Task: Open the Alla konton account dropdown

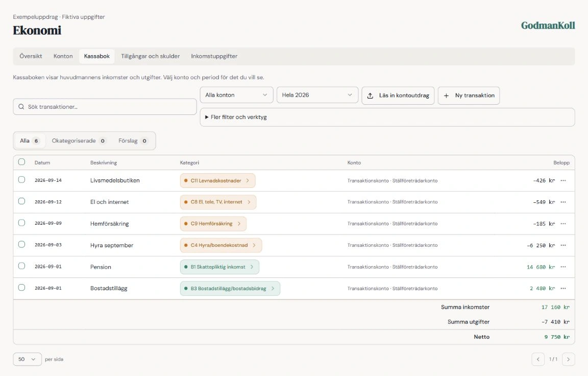Action: point(237,96)
